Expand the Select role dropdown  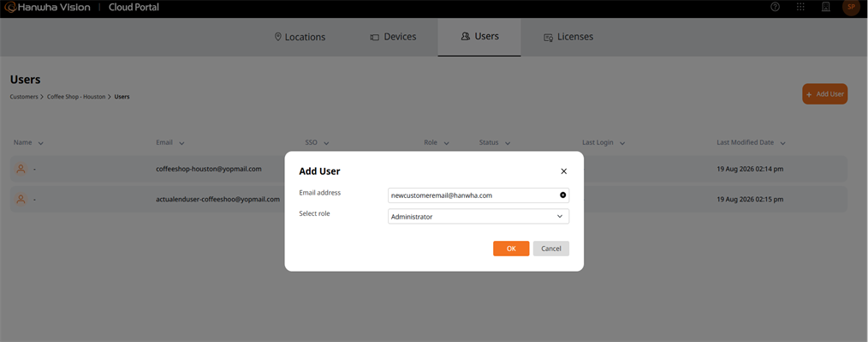[x=479, y=217]
